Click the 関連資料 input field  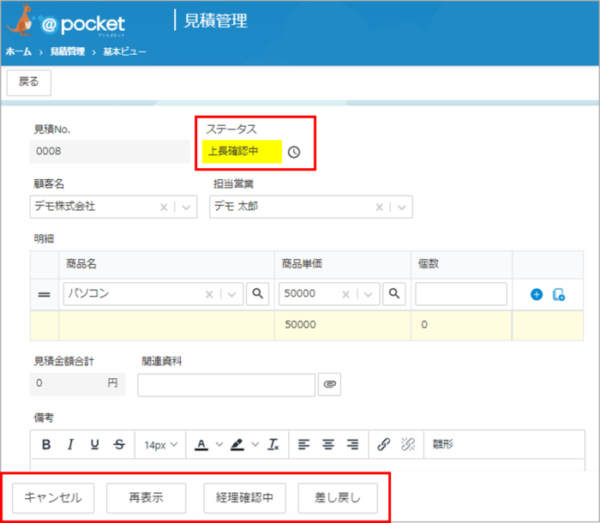coord(226,385)
